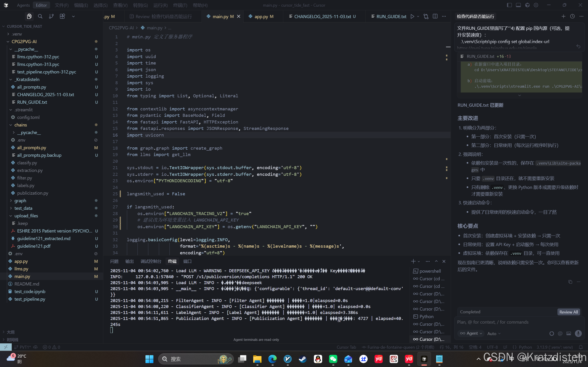This screenshot has width=588, height=367.
Task: Switch to Agents mode toggle
Action: coord(23,5)
